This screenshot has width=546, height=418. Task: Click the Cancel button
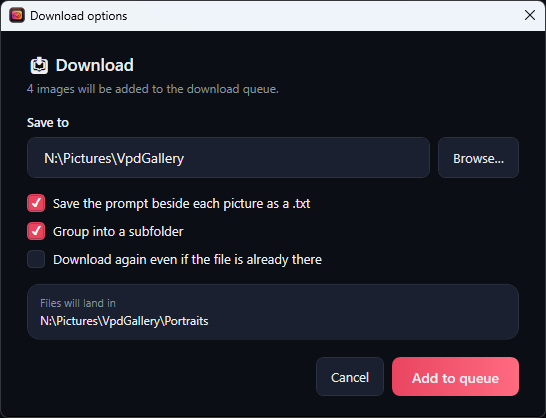pos(350,377)
